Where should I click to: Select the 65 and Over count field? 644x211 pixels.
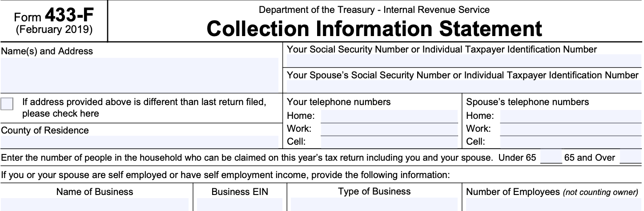tap(630, 158)
